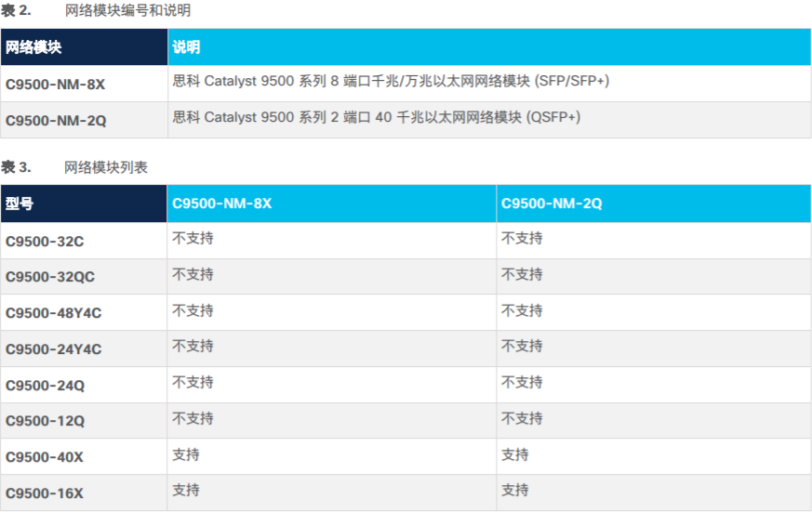Viewport: 812px width, 512px height.
Task: Click 不支持 for C9500-24Q under NM-2Q
Action: tap(522, 382)
